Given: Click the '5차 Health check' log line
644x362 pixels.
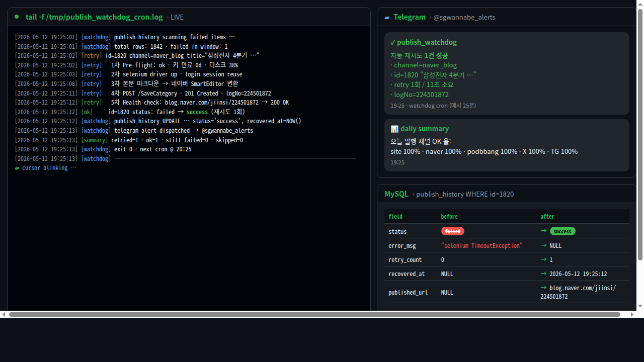Looking at the screenshot, I should 152,103.
